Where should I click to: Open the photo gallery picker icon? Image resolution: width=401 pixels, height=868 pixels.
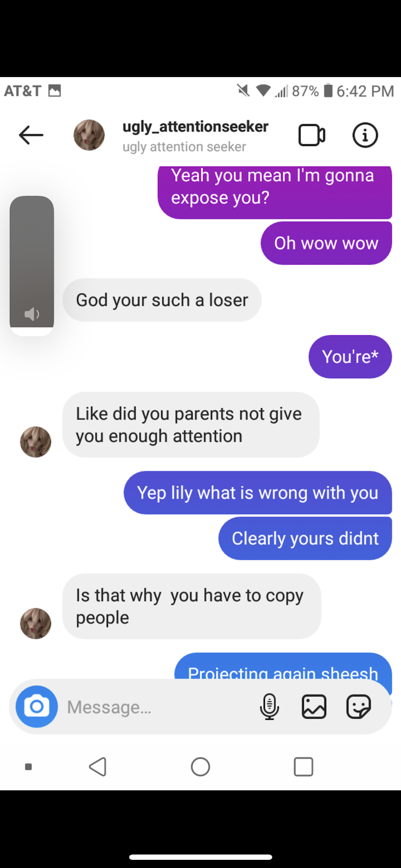tap(314, 707)
